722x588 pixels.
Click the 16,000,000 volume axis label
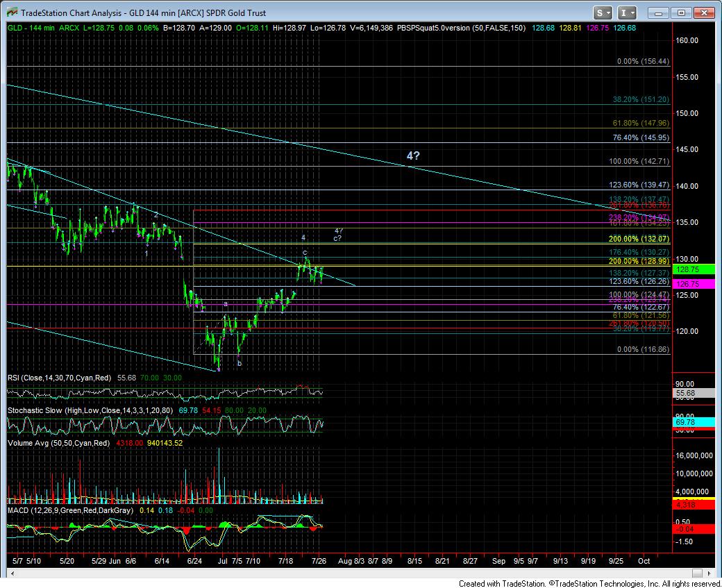[x=694, y=455]
